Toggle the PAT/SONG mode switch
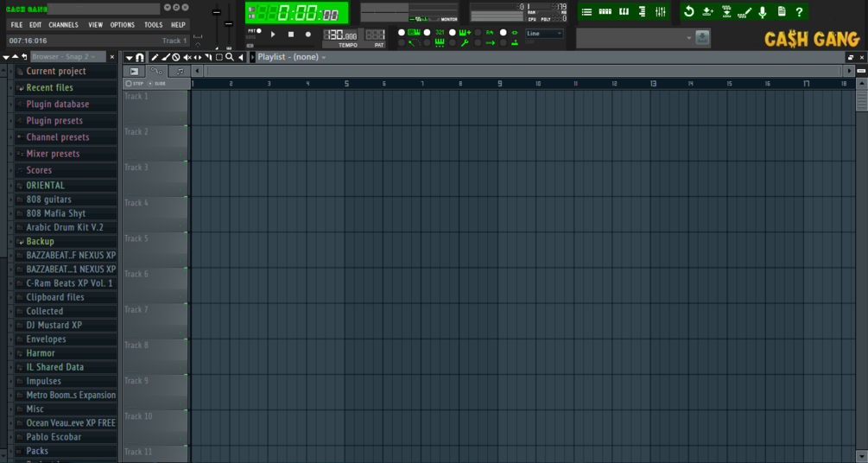The image size is (868, 463). 255,33
